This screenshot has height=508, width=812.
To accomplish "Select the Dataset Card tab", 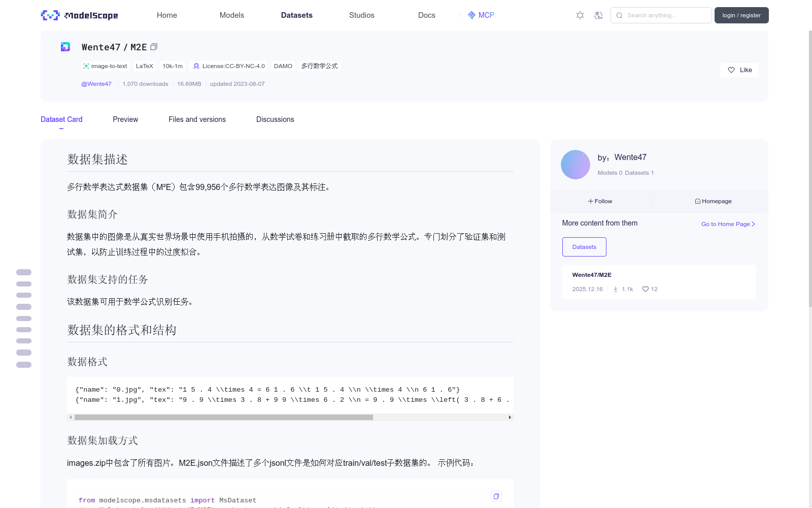I will (61, 119).
